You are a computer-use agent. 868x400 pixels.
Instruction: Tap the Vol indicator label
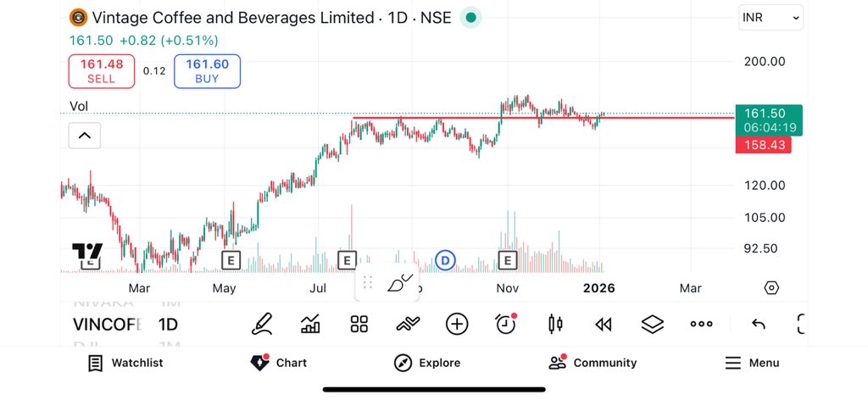coord(79,106)
